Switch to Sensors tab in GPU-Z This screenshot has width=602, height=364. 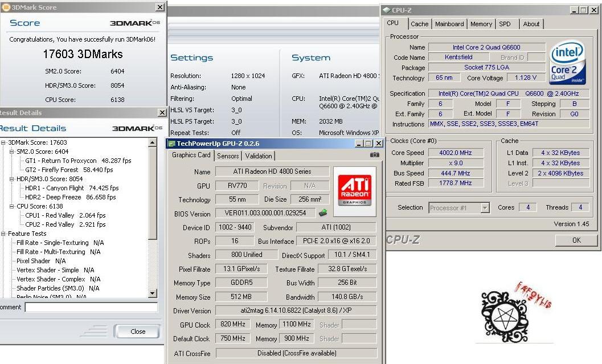[228, 156]
